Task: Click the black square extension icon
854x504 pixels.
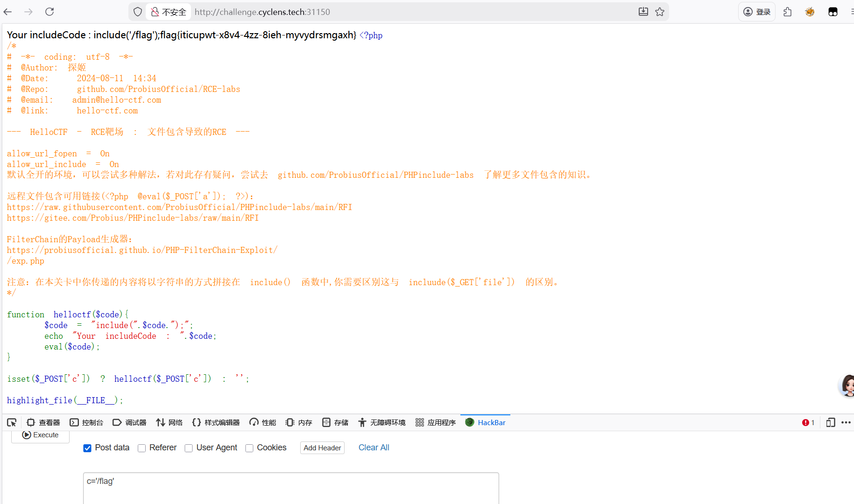Action: click(x=833, y=12)
